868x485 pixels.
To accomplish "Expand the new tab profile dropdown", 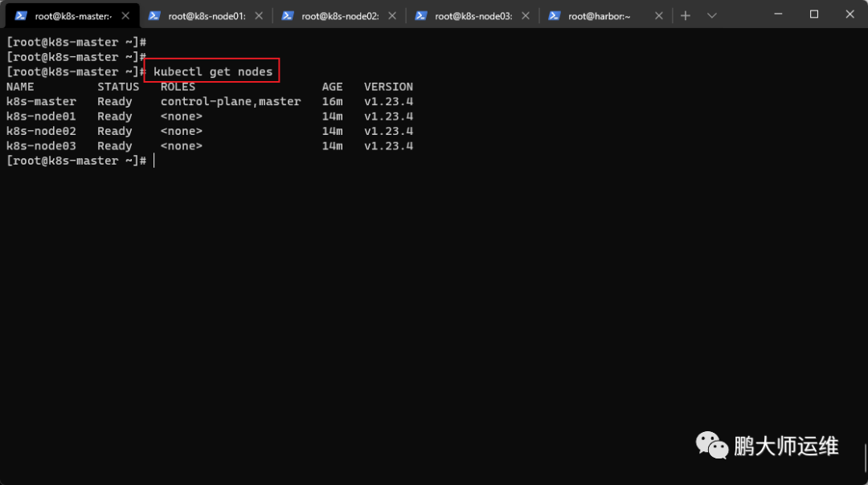I will [x=712, y=16].
